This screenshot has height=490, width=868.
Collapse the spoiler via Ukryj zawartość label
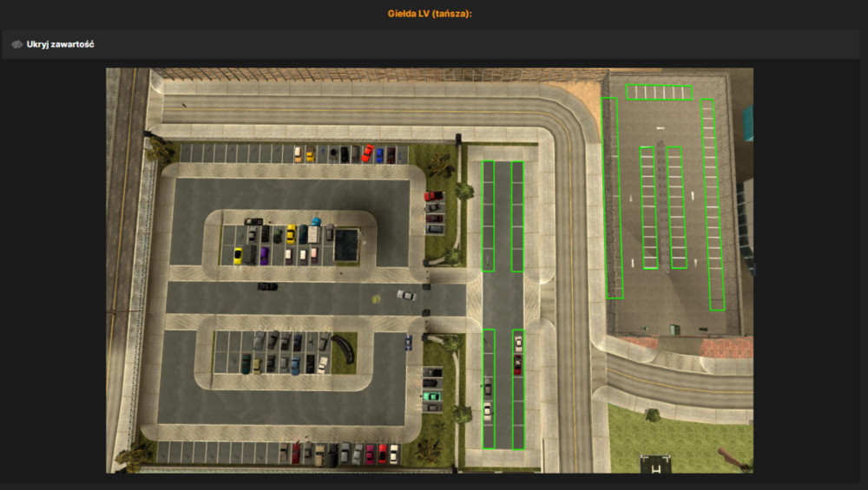click(61, 44)
